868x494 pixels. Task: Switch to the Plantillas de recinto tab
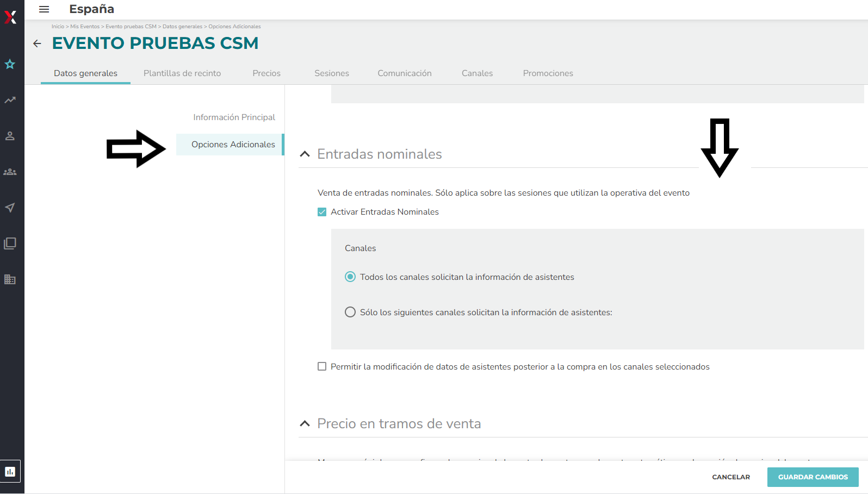click(182, 73)
